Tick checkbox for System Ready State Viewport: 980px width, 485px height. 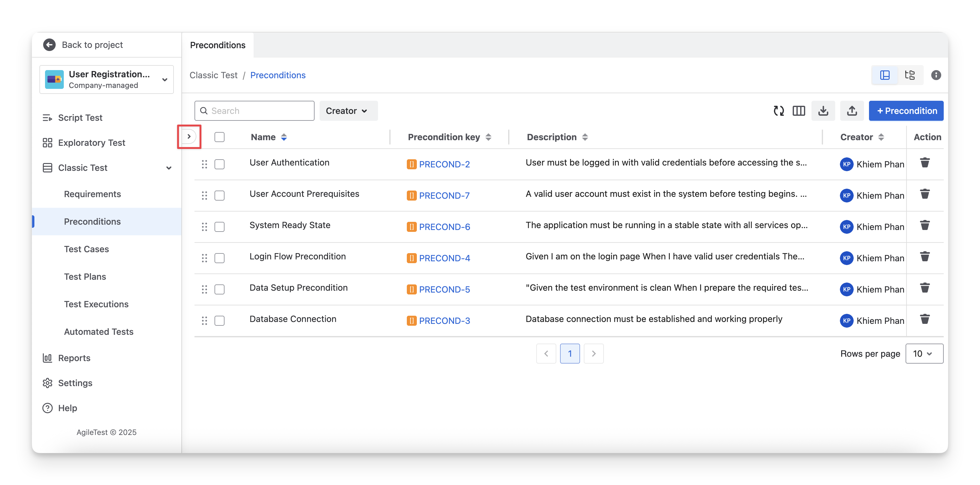click(220, 227)
